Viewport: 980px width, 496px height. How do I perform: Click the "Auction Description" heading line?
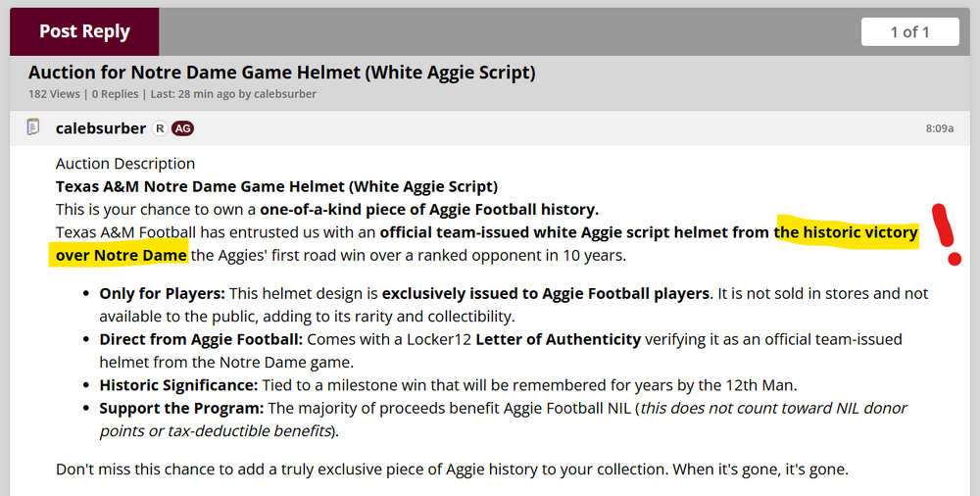pos(125,164)
